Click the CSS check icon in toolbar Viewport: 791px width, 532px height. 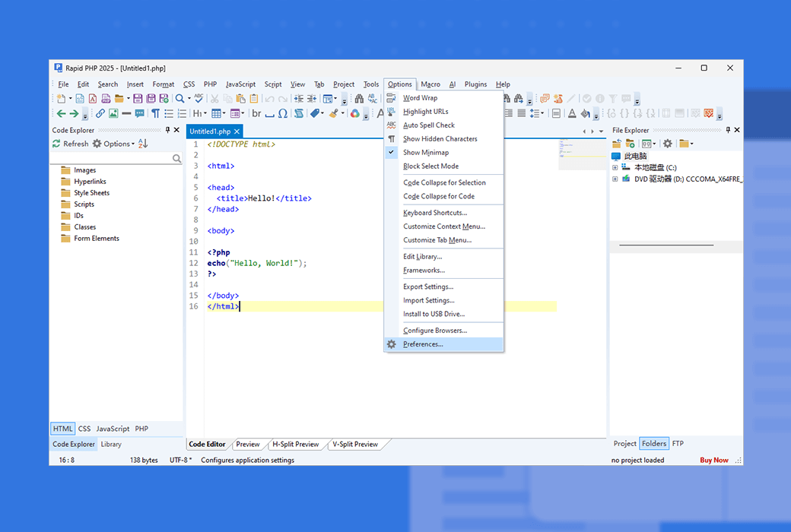pyautogui.click(x=709, y=113)
